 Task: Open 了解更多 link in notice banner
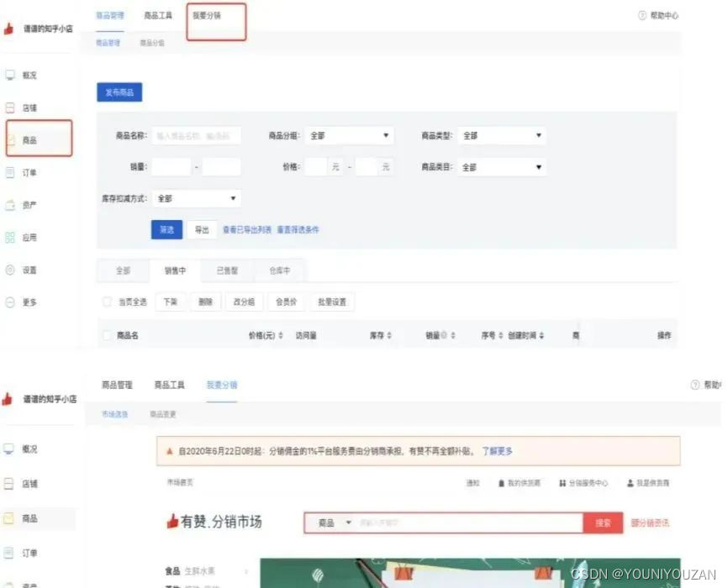coord(497,451)
